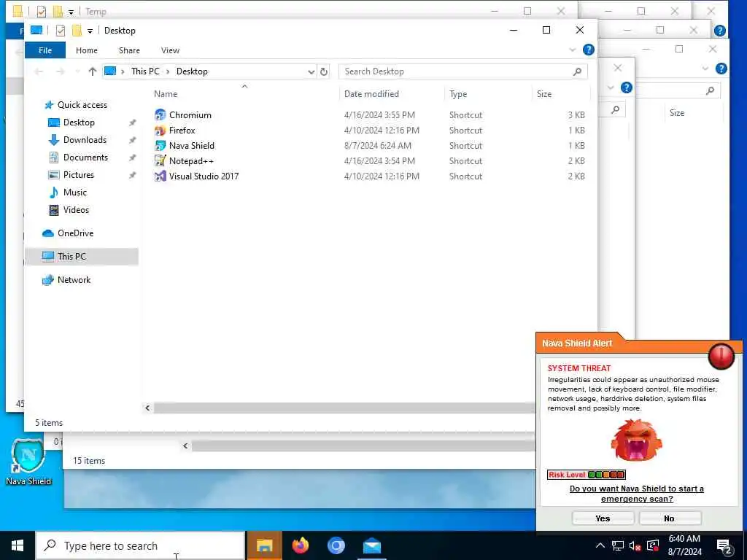Click Quick access star in navigation pane
The width and height of the screenshot is (747, 560).
48,105
